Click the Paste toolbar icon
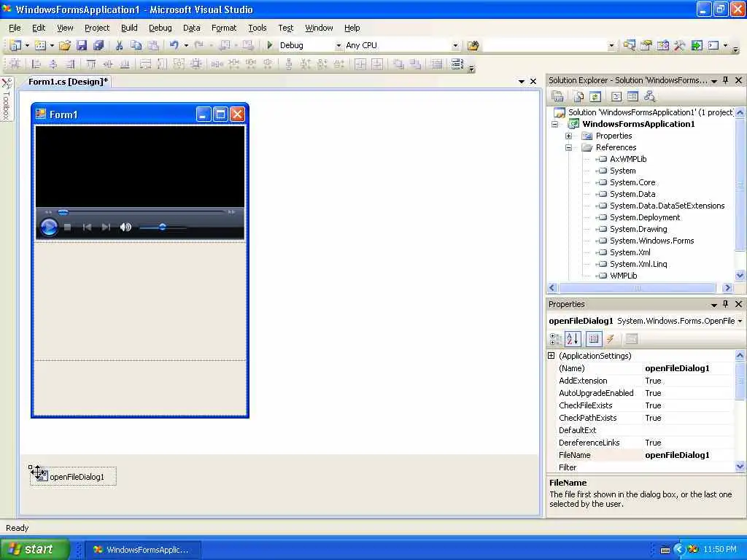 [153, 45]
